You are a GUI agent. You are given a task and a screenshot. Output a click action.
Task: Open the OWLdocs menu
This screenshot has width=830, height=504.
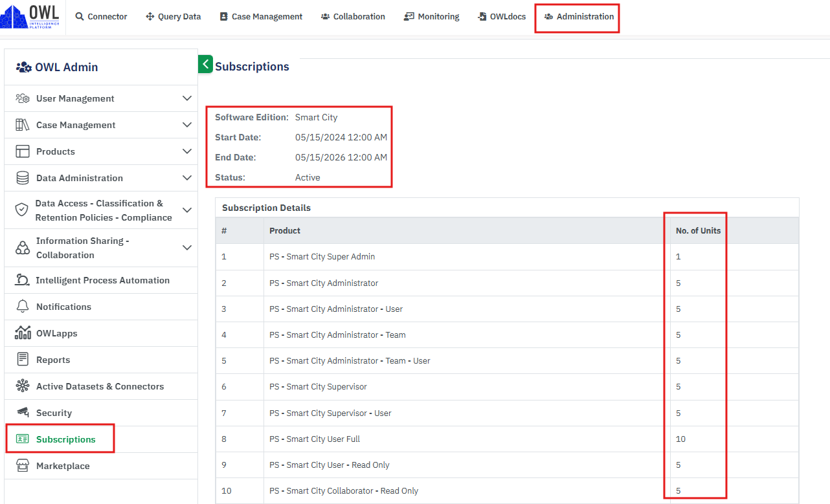click(502, 17)
